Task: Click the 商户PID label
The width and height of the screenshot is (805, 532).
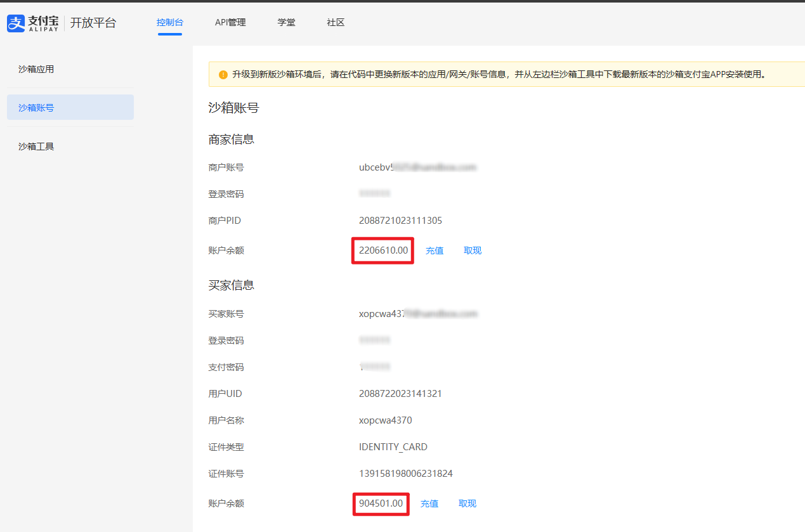Action: tap(225, 221)
